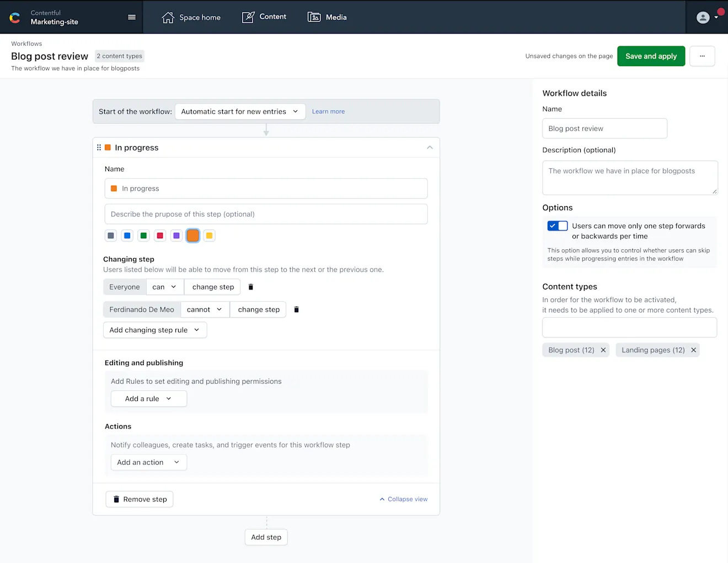
Task: Click the workflow Name field
Action: [x=604, y=128]
